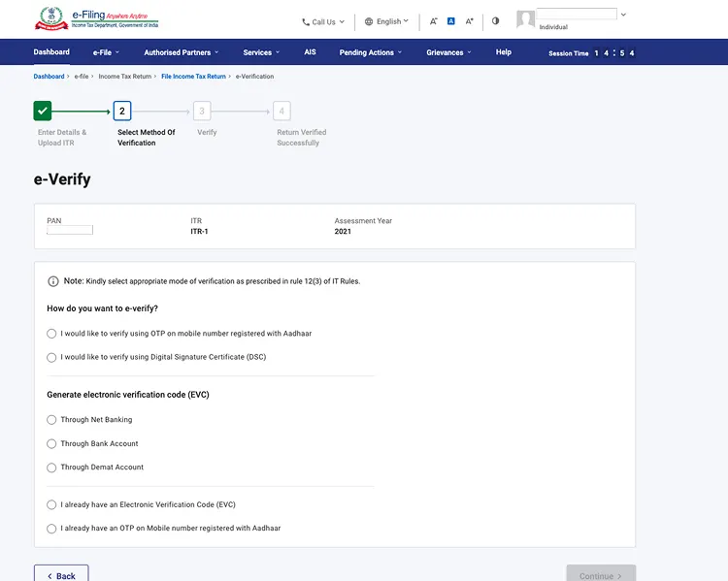Choose EVC Through Bank Account

click(51, 444)
